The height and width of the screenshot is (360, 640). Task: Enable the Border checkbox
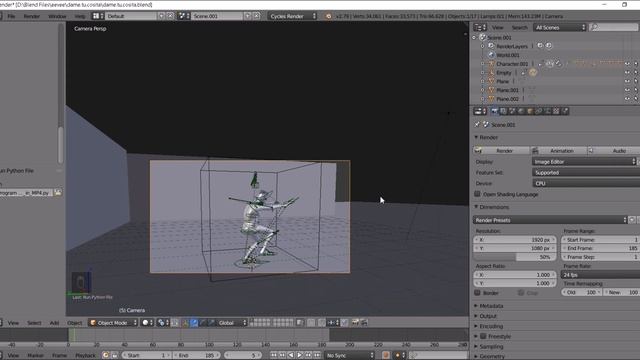click(477, 293)
